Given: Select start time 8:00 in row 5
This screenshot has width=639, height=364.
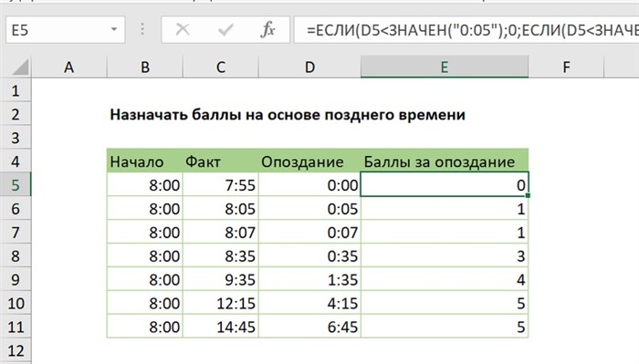Looking at the screenshot, I should pyautogui.click(x=144, y=185).
